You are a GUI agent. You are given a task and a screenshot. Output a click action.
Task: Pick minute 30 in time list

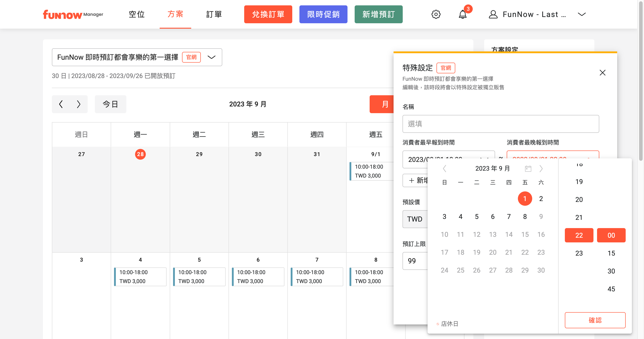click(x=611, y=271)
